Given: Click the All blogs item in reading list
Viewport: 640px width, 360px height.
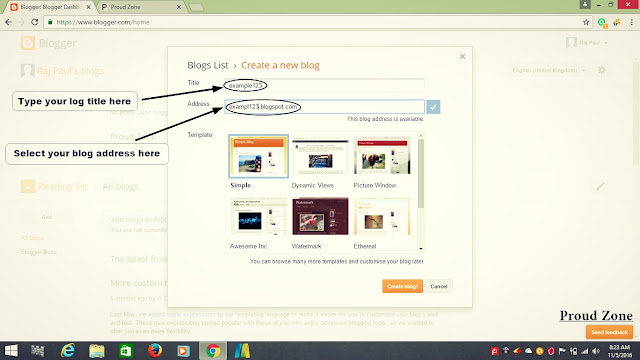Looking at the screenshot, I should tap(32, 238).
